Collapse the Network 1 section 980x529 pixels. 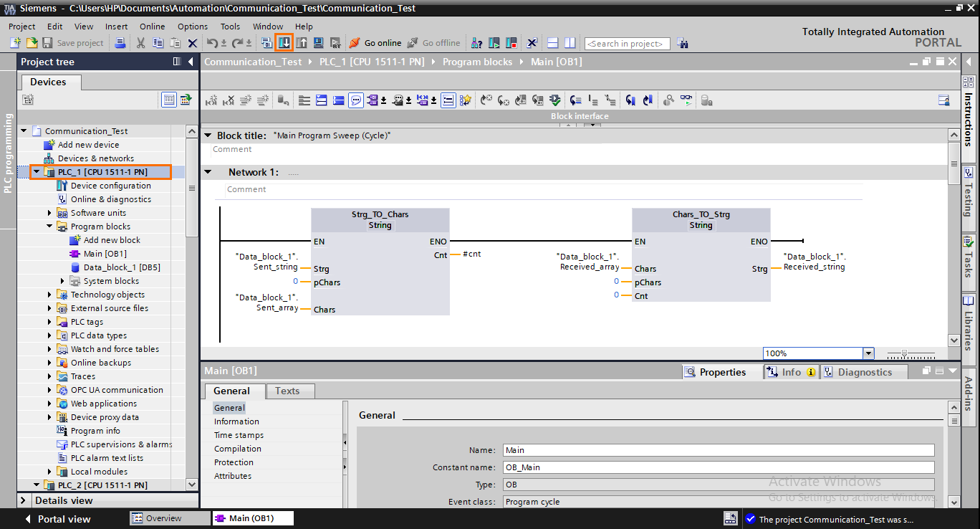point(208,172)
